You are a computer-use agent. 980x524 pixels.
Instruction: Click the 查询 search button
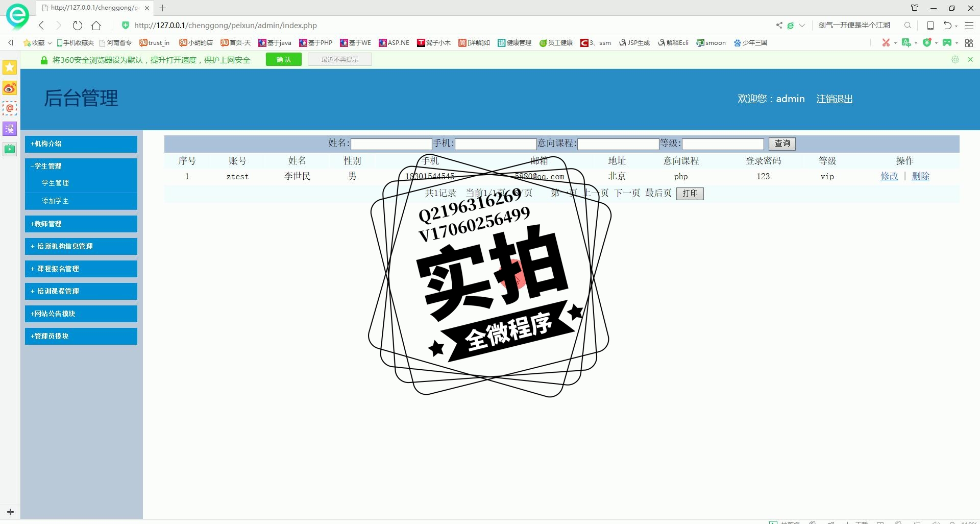click(x=782, y=144)
